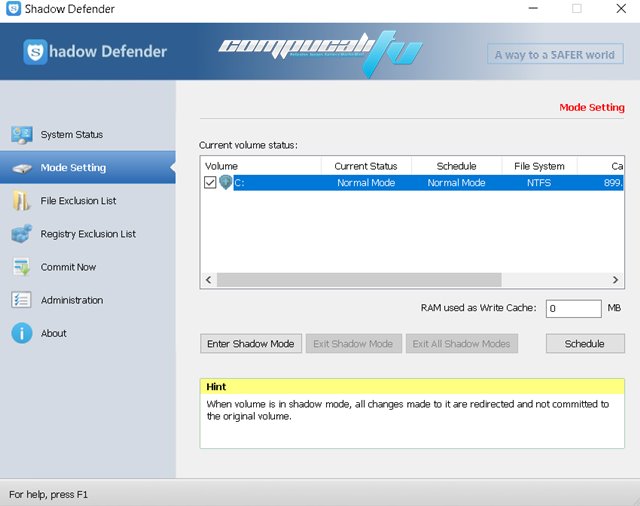This screenshot has height=506, width=640.
Task: Select the C: volume name in the row
Action: click(240, 183)
